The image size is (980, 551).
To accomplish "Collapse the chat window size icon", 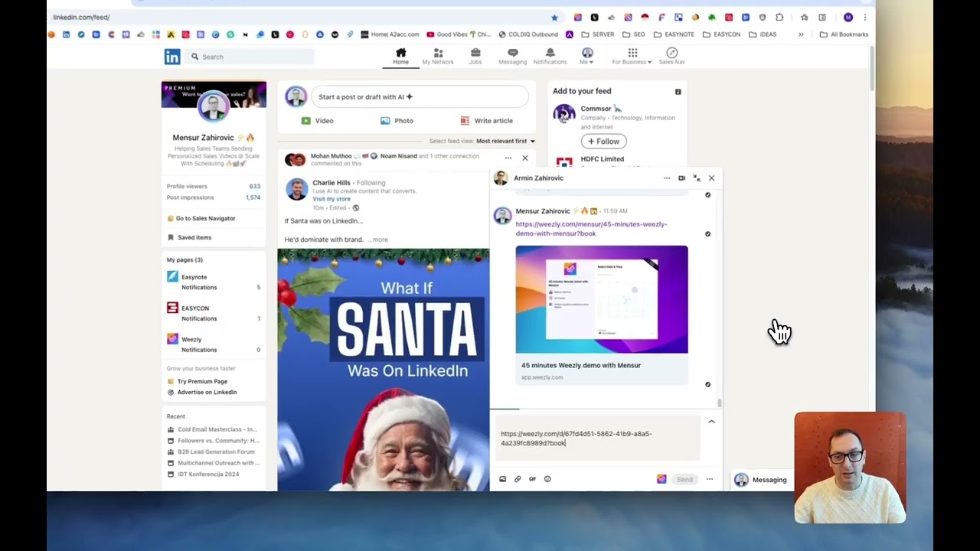I will coord(696,178).
